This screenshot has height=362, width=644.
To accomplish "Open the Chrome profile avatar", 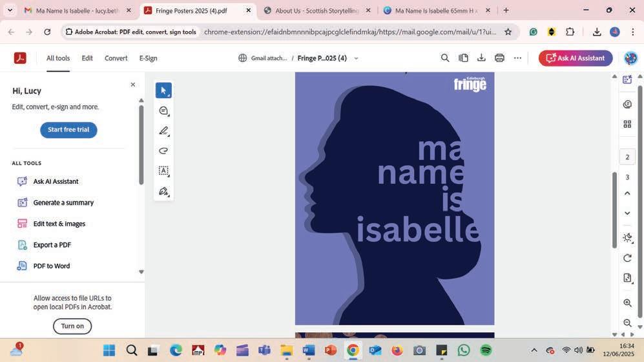I will pos(615,32).
